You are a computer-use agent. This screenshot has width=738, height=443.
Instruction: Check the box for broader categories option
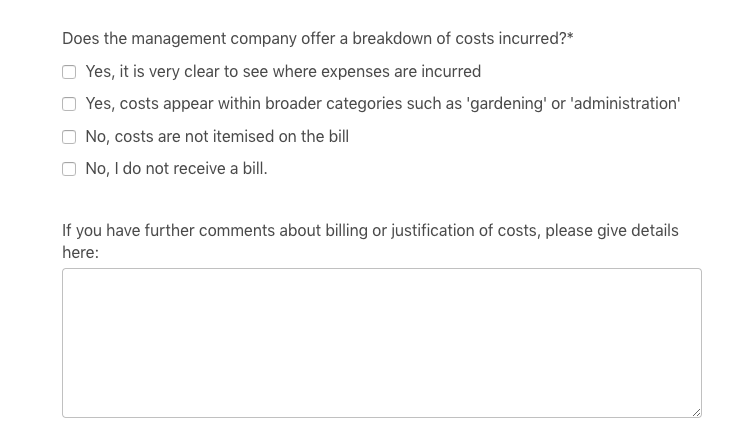pyautogui.click(x=69, y=104)
